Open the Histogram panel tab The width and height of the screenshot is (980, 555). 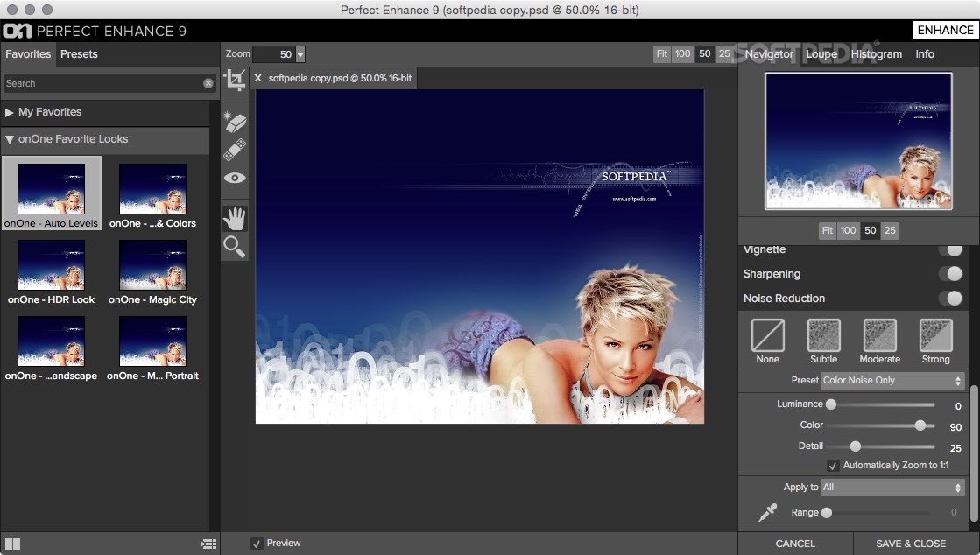876,53
